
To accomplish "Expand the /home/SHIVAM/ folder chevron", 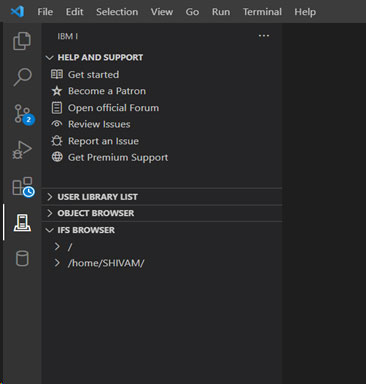I will (57, 263).
